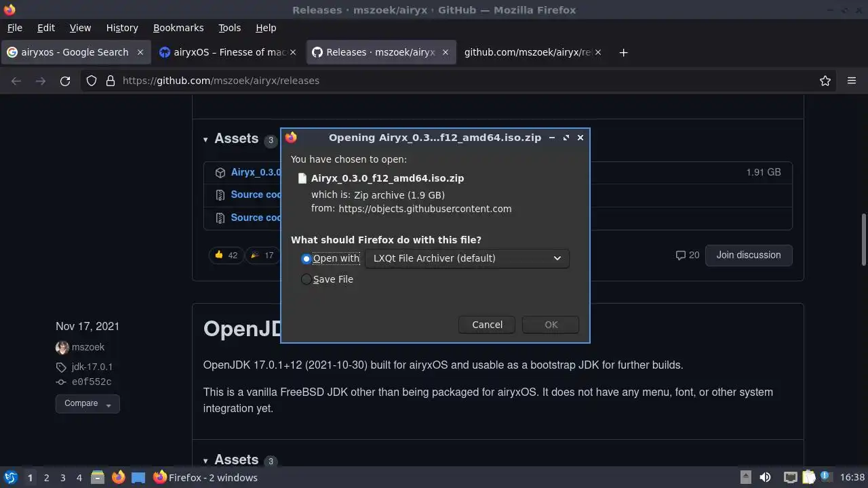This screenshot has height=488, width=868.
Task: Click the 1.91 GB file size text
Action: pyautogui.click(x=764, y=172)
